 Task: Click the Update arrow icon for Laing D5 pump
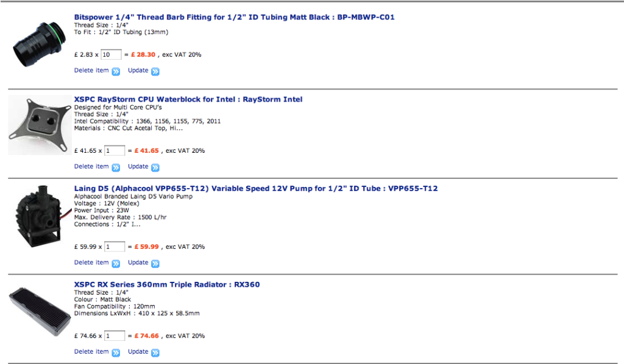[155, 264]
